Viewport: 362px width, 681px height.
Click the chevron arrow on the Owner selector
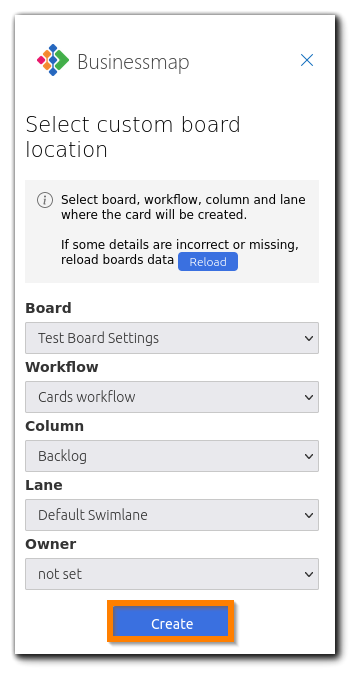point(309,575)
